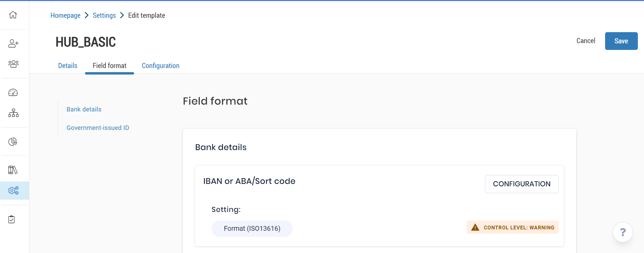Jump to Government-issued ID section

(98, 128)
